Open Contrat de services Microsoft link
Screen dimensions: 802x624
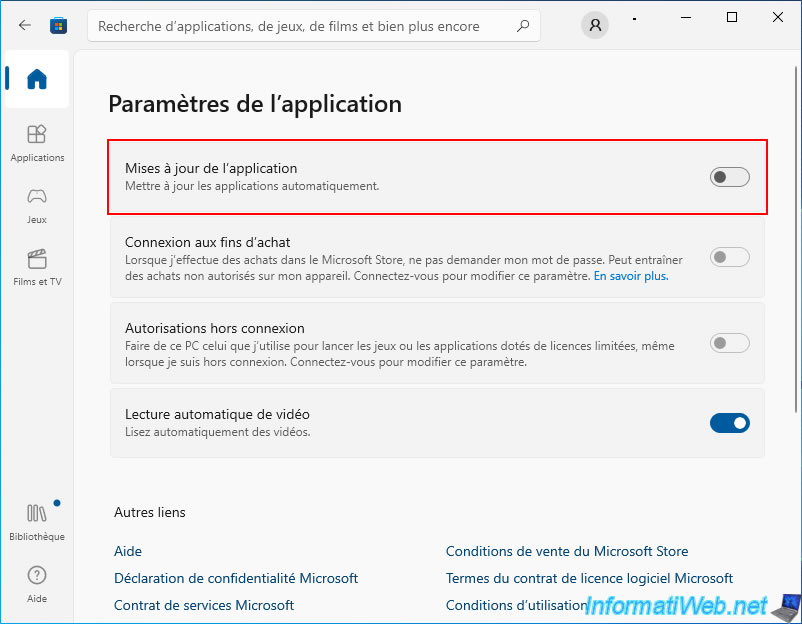pyautogui.click(x=204, y=606)
